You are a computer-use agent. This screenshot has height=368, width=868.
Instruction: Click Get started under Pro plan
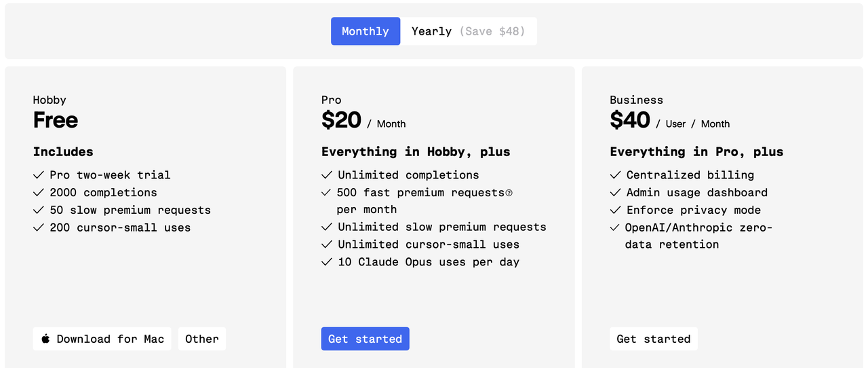[x=365, y=339]
